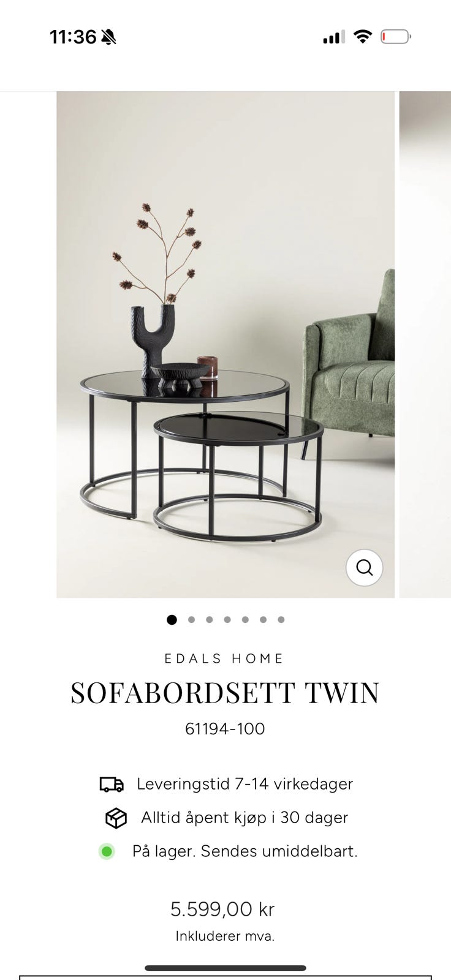
Task: Tap the silent bell icon beside clock
Action: [x=108, y=37]
